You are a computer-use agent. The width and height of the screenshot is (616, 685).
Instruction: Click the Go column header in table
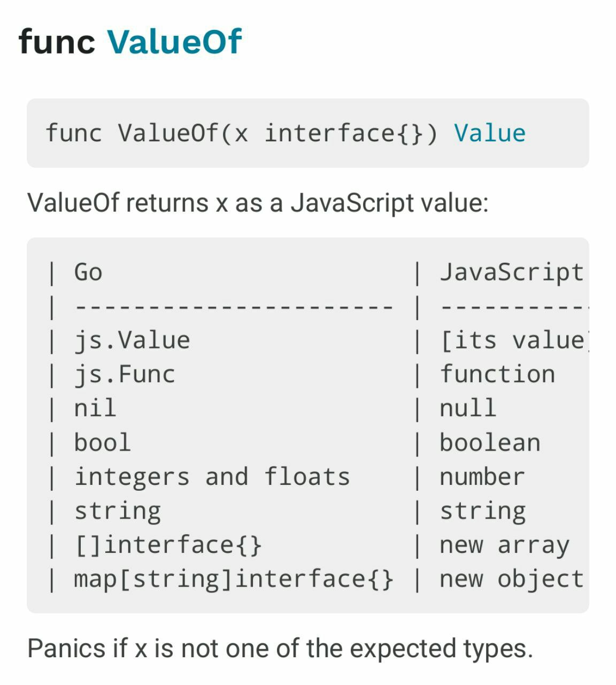point(88,272)
